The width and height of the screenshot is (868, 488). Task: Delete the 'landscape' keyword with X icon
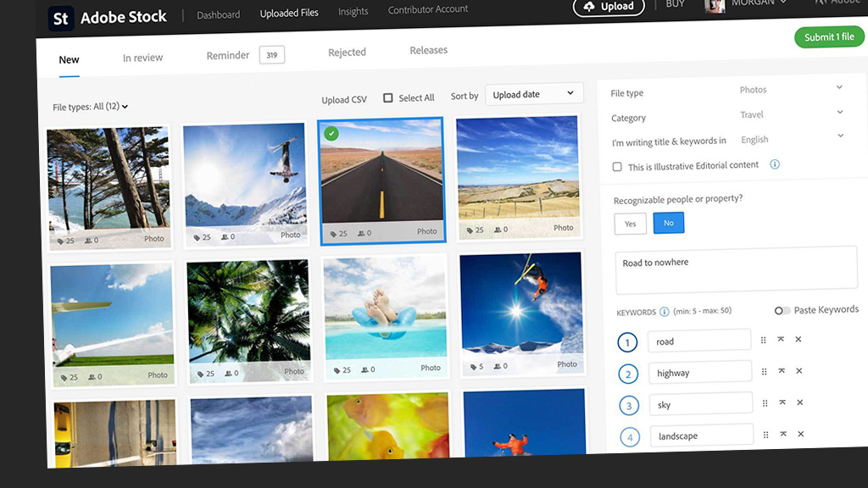pyautogui.click(x=799, y=435)
